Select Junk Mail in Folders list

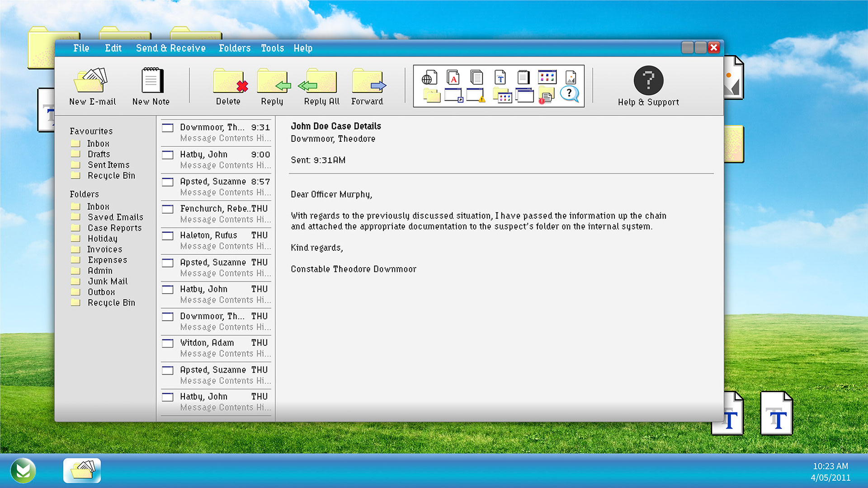coord(108,282)
